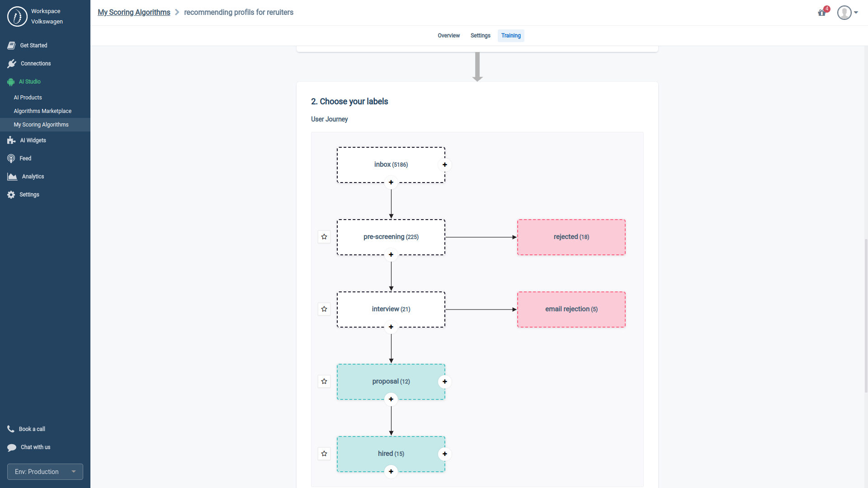Click the plus icon beside the inbox node
868x488 pixels.
pos(445,165)
